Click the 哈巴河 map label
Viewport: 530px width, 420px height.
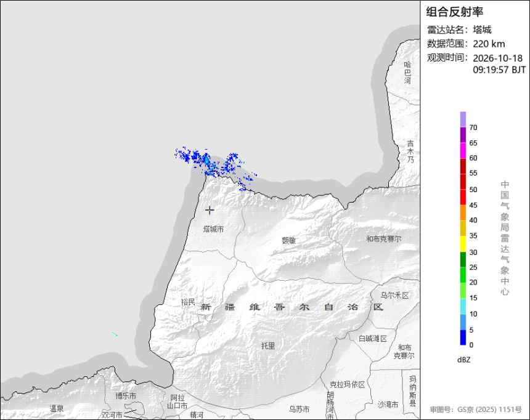point(407,73)
